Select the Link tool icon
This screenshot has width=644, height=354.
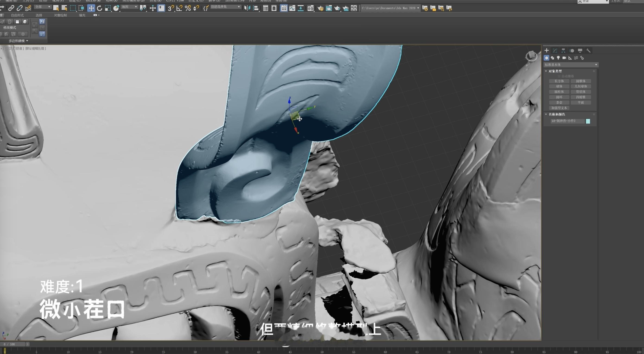[x=11, y=8]
